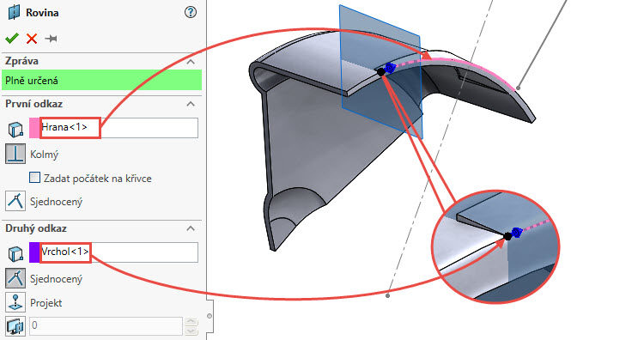
Task: Click the Kolmý label
Action: pyautogui.click(x=45, y=155)
